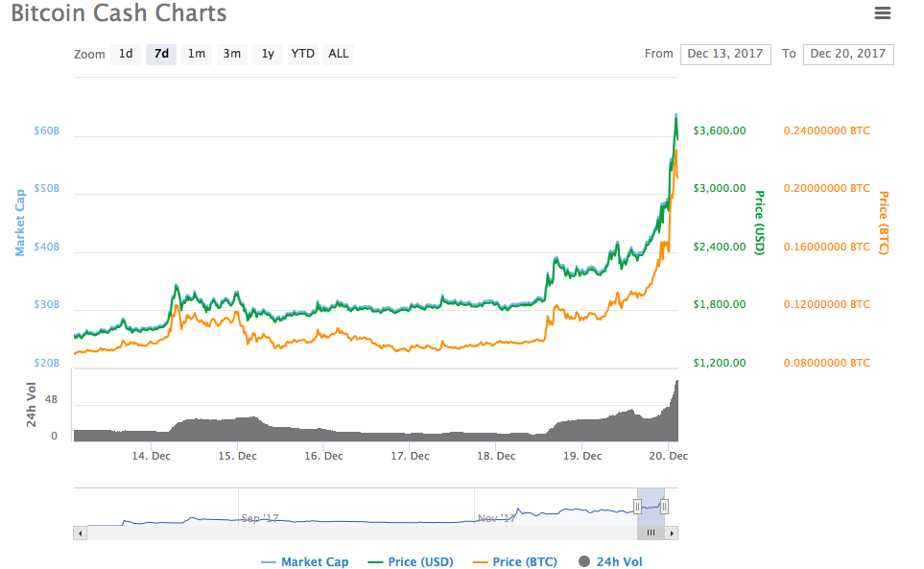Click the navigator right scroll arrow
This screenshot has height=569, width=924.
[x=672, y=533]
